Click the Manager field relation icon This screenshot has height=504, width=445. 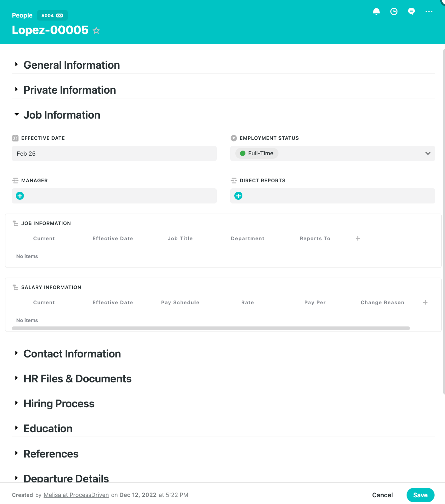pos(15,181)
